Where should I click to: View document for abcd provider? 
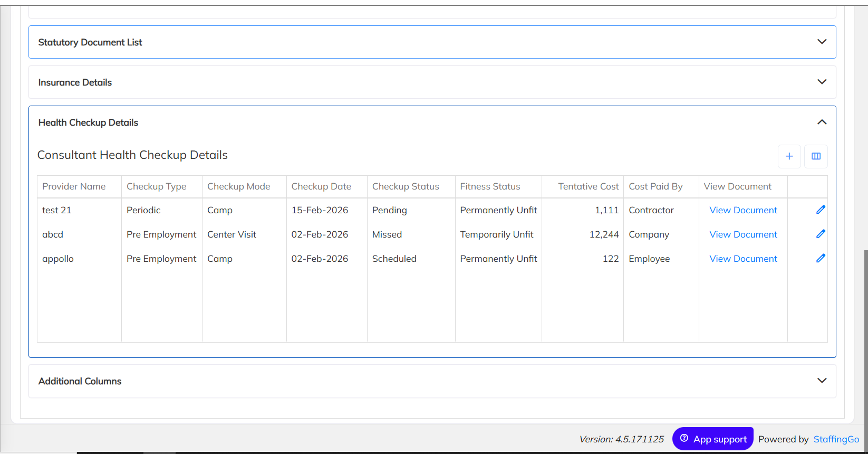tap(743, 234)
